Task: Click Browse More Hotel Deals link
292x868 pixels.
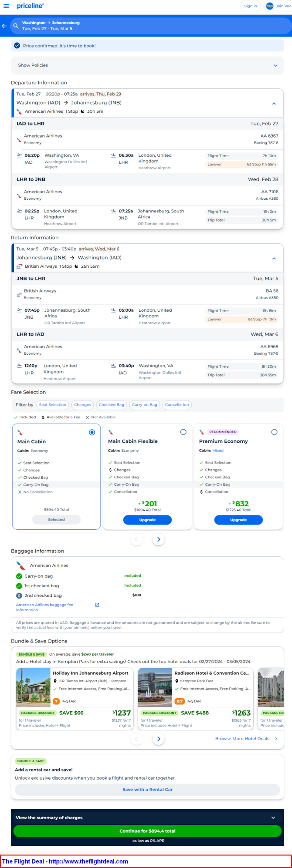Action: coord(242,739)
